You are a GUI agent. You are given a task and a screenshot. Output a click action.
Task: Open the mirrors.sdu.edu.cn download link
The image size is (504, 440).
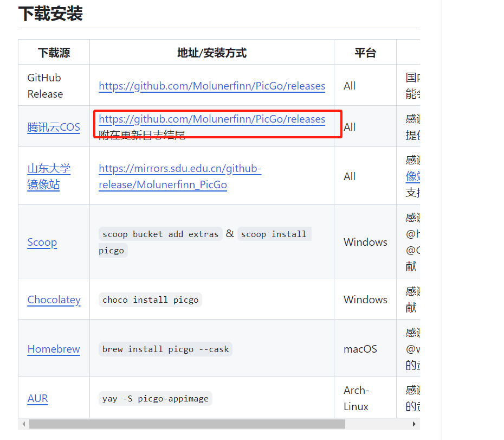tap(180, 176)
